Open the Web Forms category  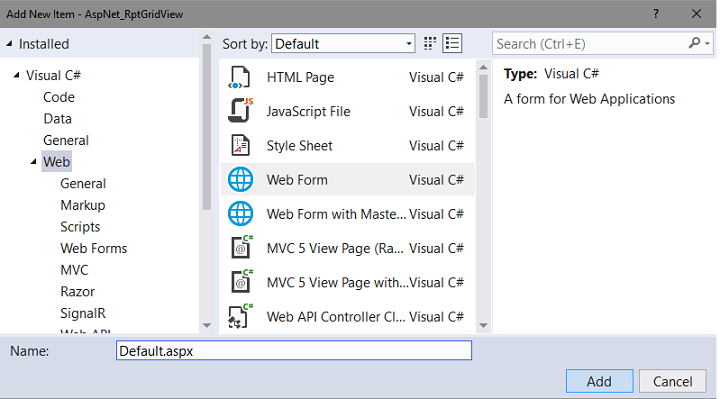pyautogui.click(x=94, y=248)
